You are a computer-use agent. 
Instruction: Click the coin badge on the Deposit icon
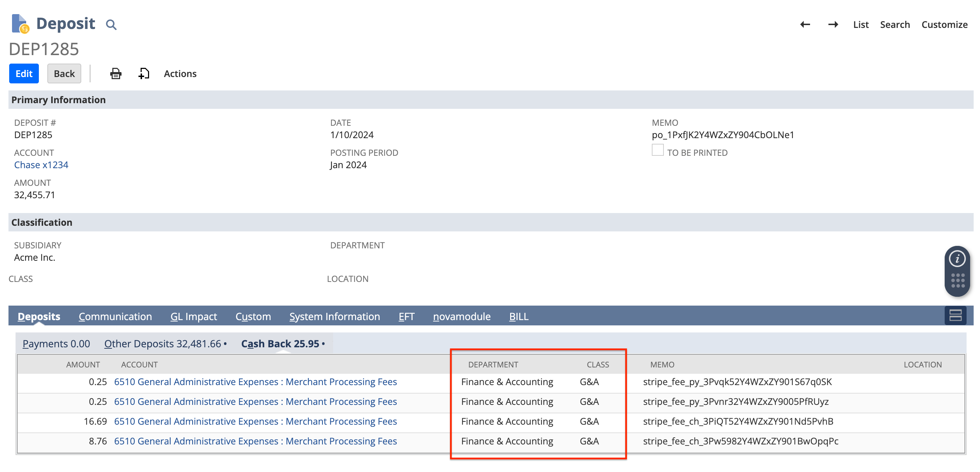[x=25, y=28]
